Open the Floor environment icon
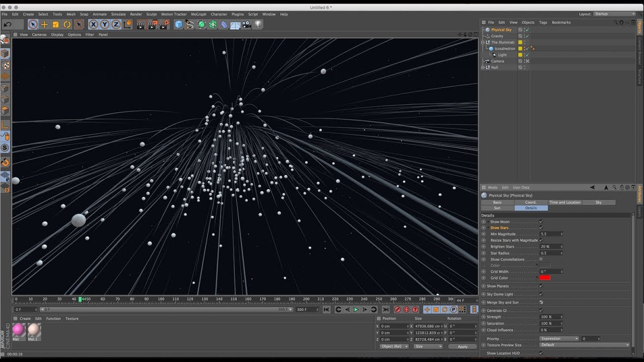The width and height of the screenshot is (644, 362). coord(235,24)
